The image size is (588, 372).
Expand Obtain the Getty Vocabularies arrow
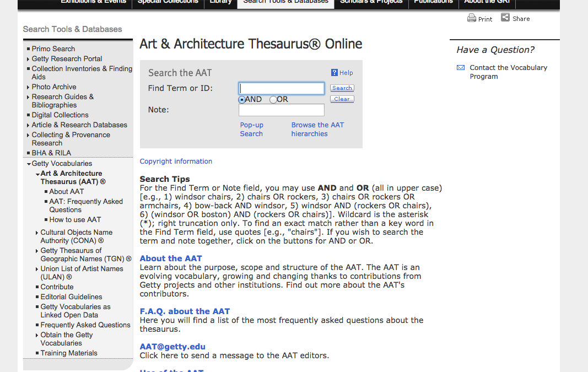pos(37,335)
